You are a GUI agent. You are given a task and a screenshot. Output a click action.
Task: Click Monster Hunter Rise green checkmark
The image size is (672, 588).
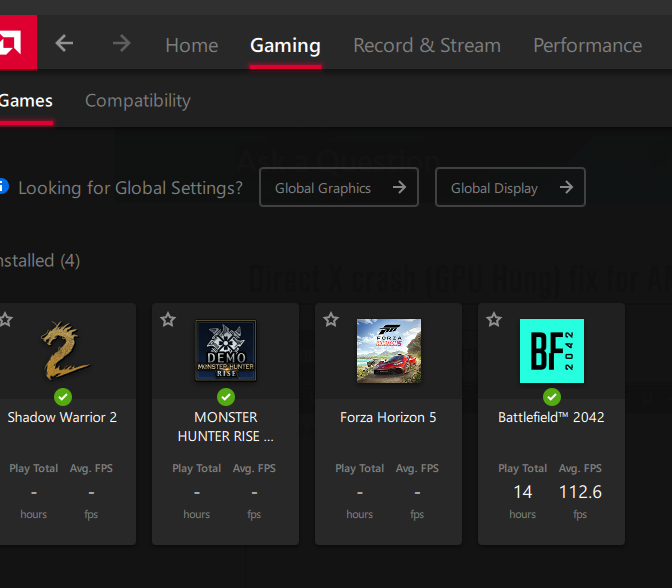point(226,397)
